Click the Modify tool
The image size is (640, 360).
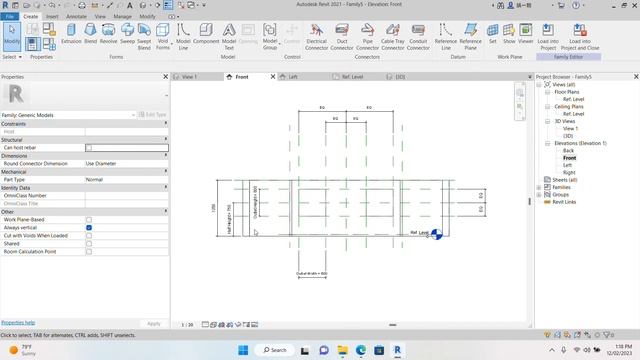[x=12, y=36]
